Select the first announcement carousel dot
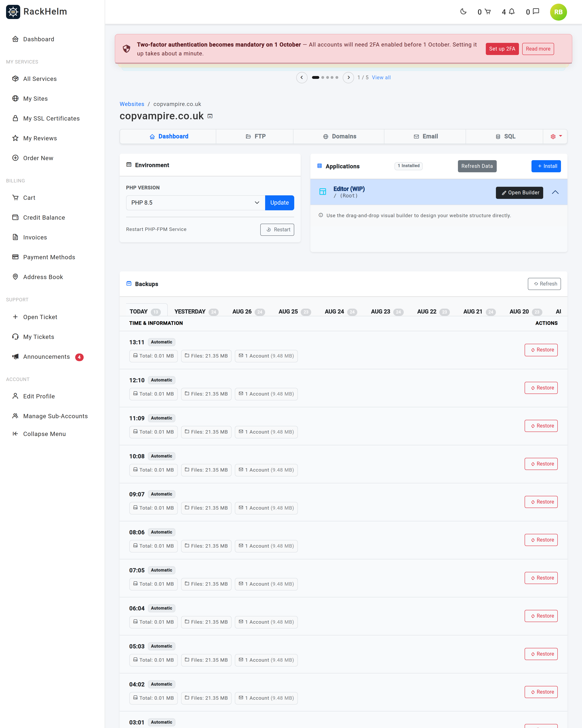The height and width of the screenshot is (728, 582). (x=315, y=77)
